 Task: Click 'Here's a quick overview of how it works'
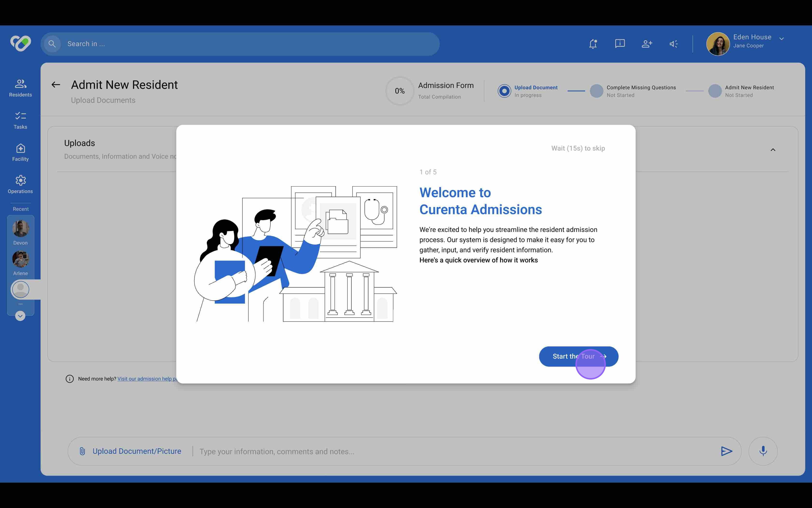(478, 260)
